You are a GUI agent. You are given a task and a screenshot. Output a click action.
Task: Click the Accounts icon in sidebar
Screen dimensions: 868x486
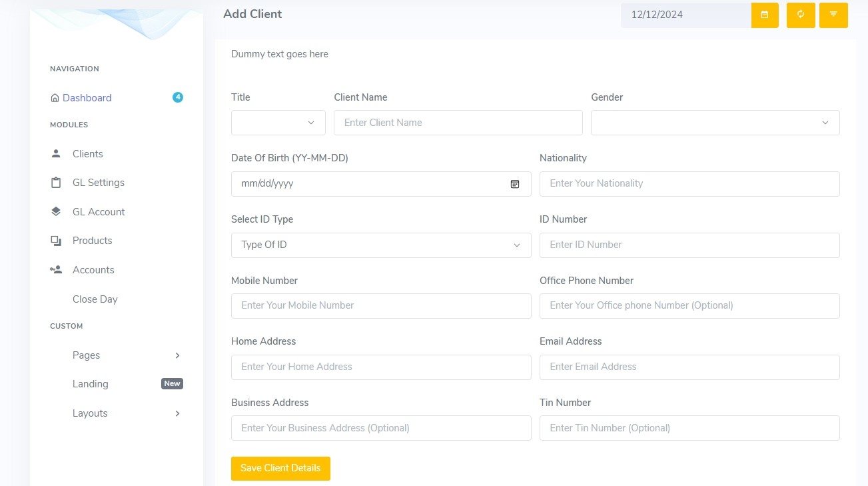tap(56, 270)
